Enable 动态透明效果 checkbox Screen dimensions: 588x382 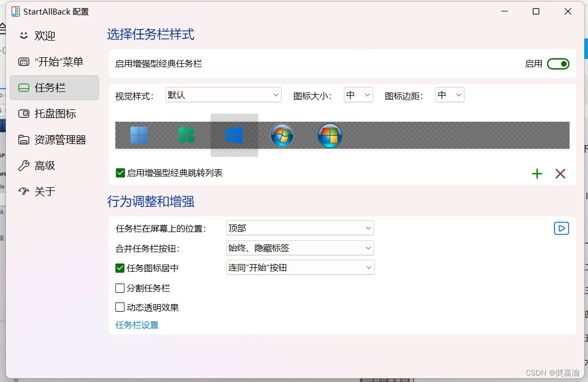click(x=120, y=307)
